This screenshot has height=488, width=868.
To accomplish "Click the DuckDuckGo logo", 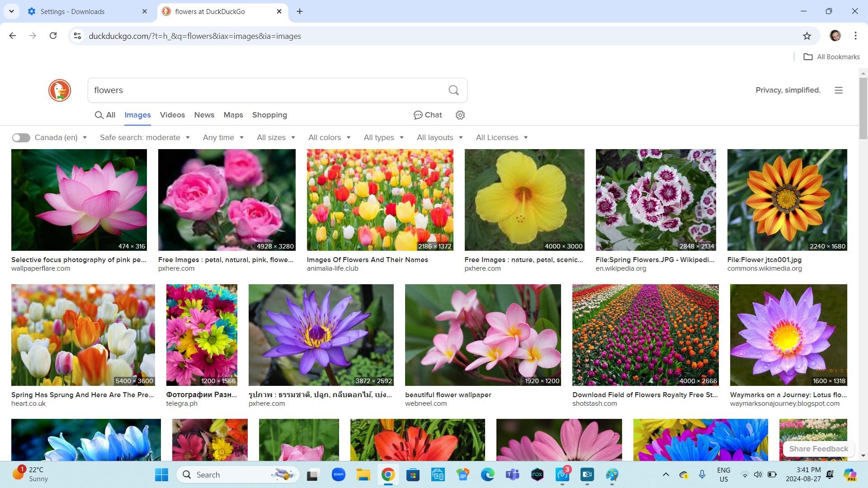I will pyautogui.click(x=60, y=90).
